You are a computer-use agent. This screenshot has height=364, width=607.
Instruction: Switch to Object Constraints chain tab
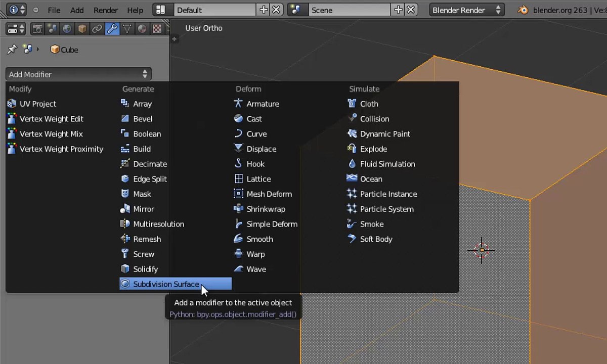coord(97,29)
